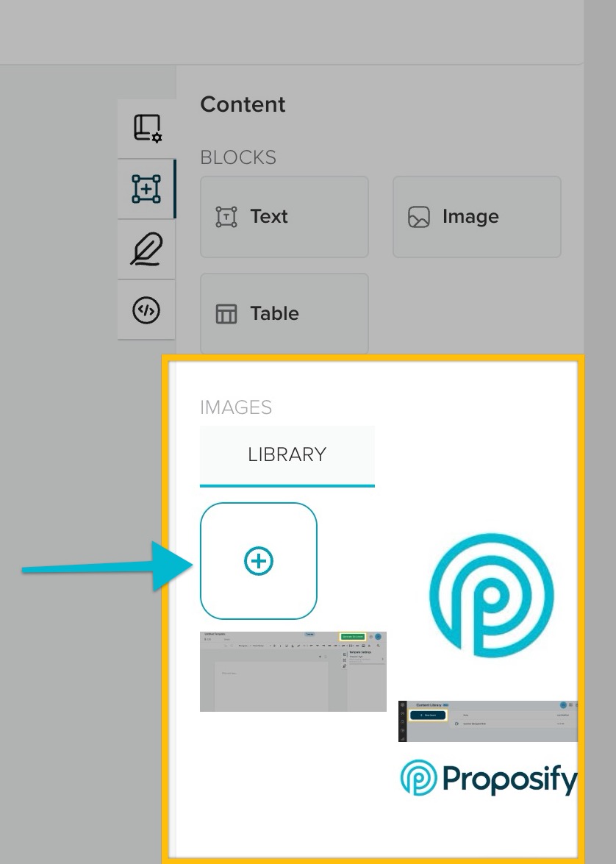Open the template settings sidebar icon
616x864 pixels.
coord(146,129)
